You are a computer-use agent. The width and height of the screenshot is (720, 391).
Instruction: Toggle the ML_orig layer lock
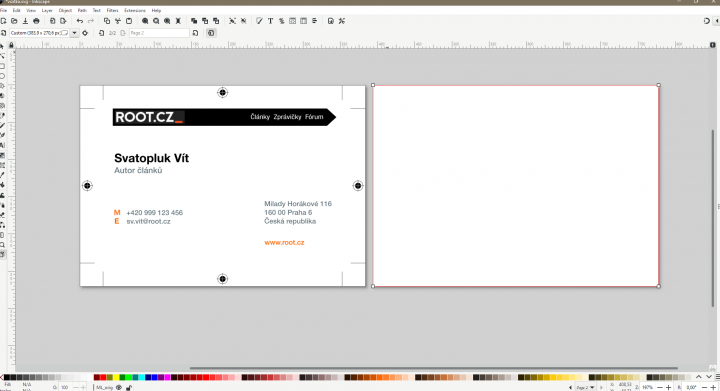coord(129,388)
